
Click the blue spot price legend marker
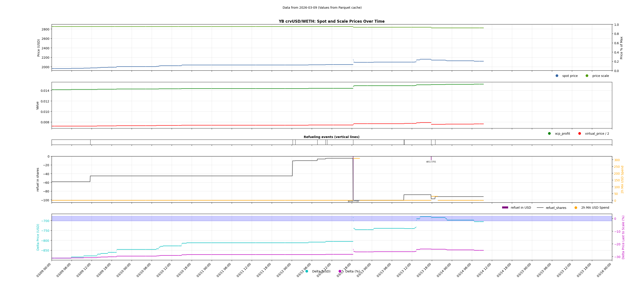click(557, 76)
